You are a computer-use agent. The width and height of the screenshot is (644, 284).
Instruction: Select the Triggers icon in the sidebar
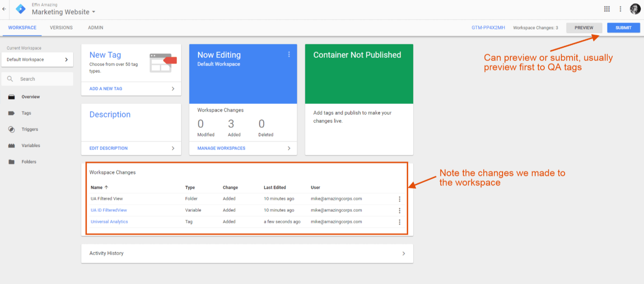pos(11,129)
